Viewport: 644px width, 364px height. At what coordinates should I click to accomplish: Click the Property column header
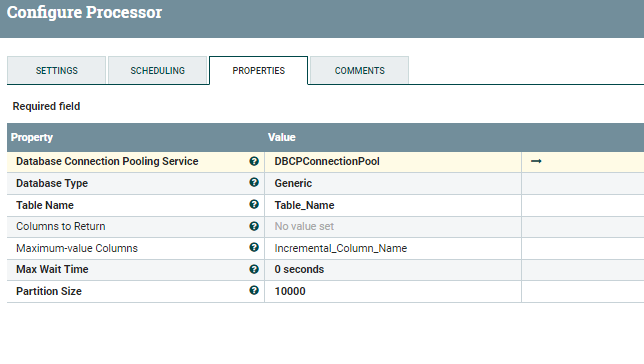click(x=32, y=137)
